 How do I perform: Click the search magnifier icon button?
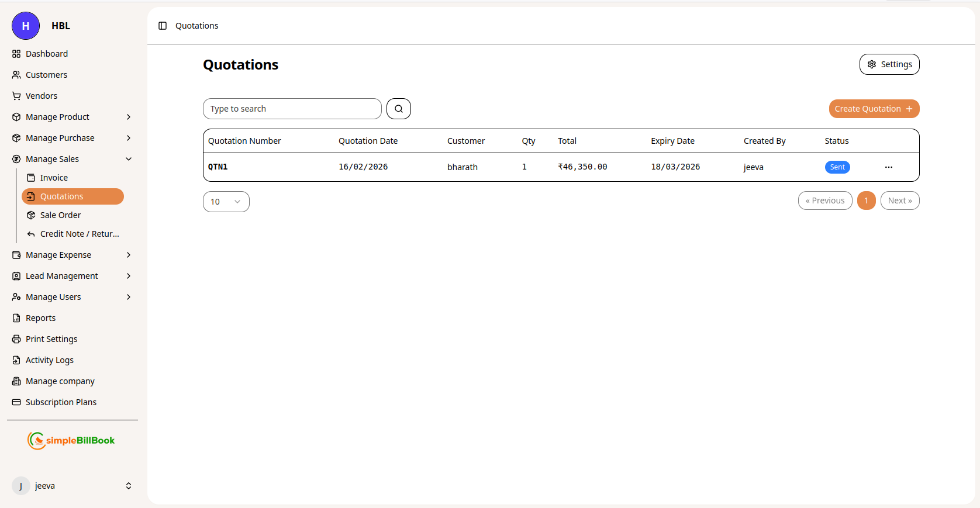tap(398, 109)
